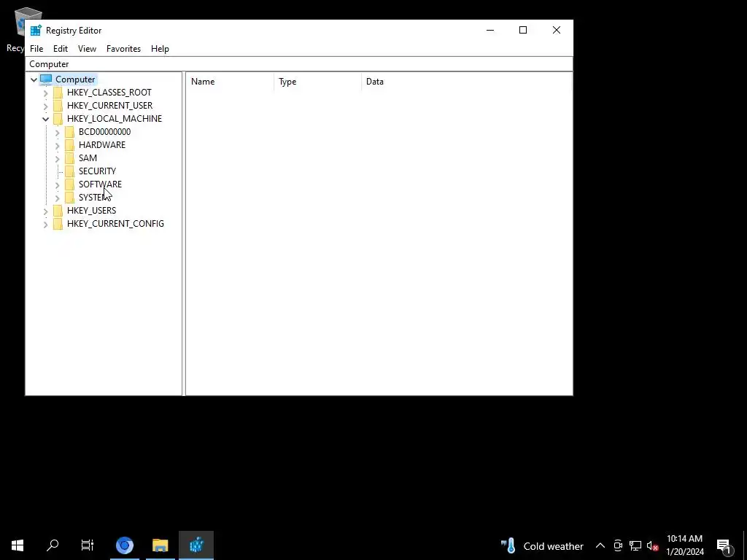Open the clock showing 10:14 AM
The width and height of the screenshot is (747, 560).
(684, 545)
